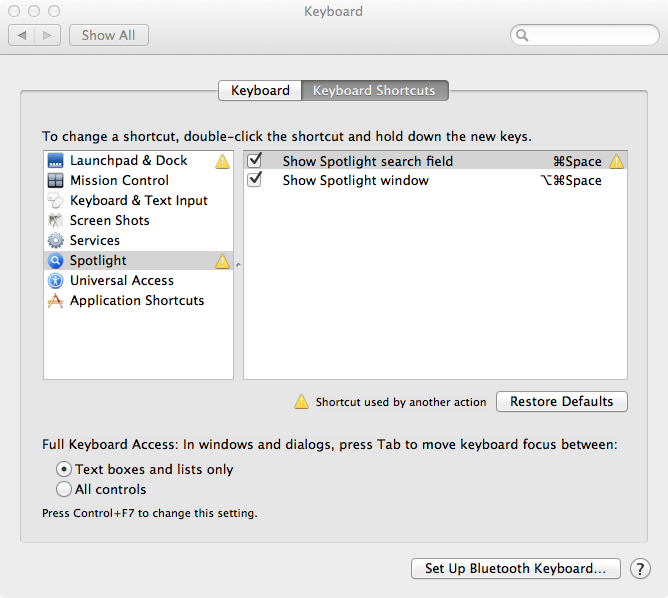Click Show All in the toolbar
This screenshot has height=598, width=668.
108,35
